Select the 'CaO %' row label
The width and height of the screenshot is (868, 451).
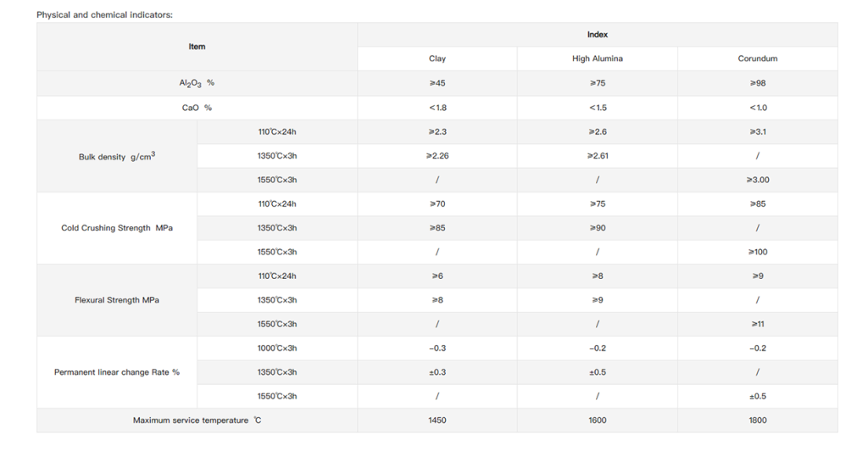(x=197, y=108)
